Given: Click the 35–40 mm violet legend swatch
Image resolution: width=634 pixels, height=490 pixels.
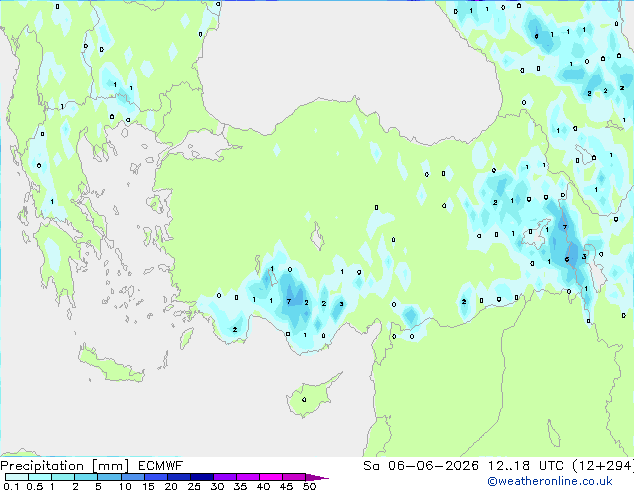Looking at the screenshot, I should tap(247, 477).
